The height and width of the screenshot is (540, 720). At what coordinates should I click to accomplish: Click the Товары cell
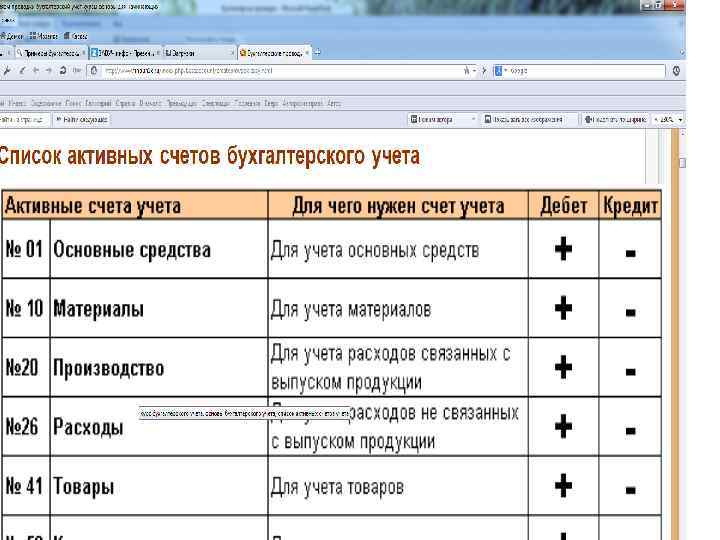tap(159, 486)
